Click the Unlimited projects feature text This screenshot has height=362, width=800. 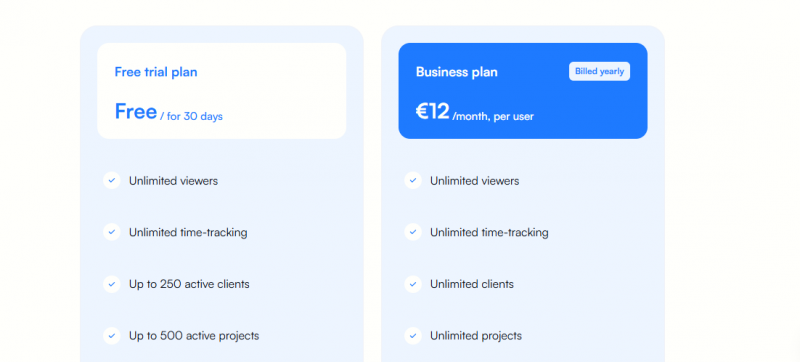pos(476,335)
